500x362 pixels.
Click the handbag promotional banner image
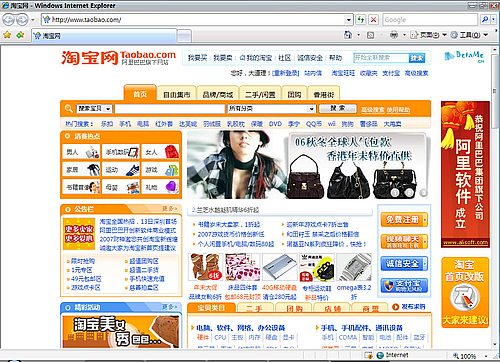click(x=307, y=165)
